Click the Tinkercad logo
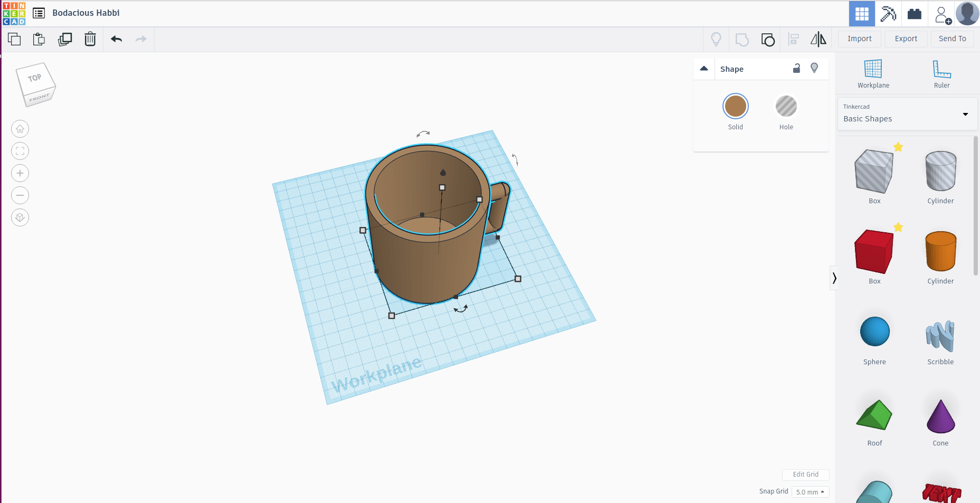 [x=14, y=13]
